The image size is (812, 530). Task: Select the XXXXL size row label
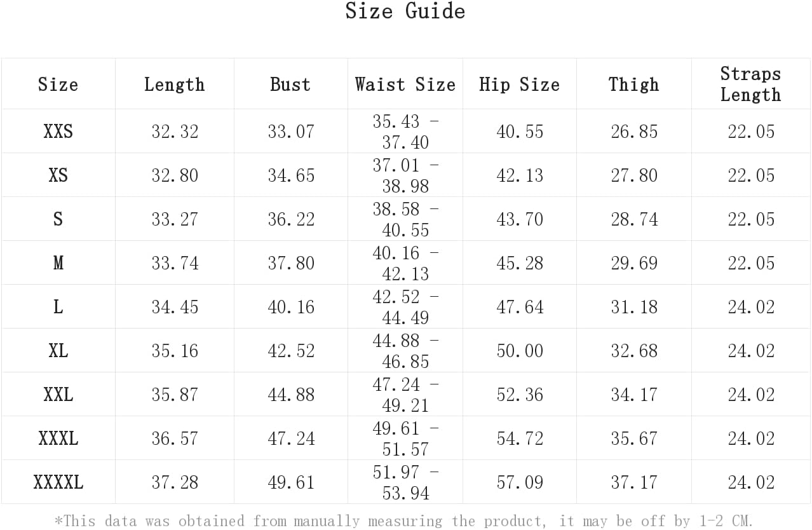point(58,482)
